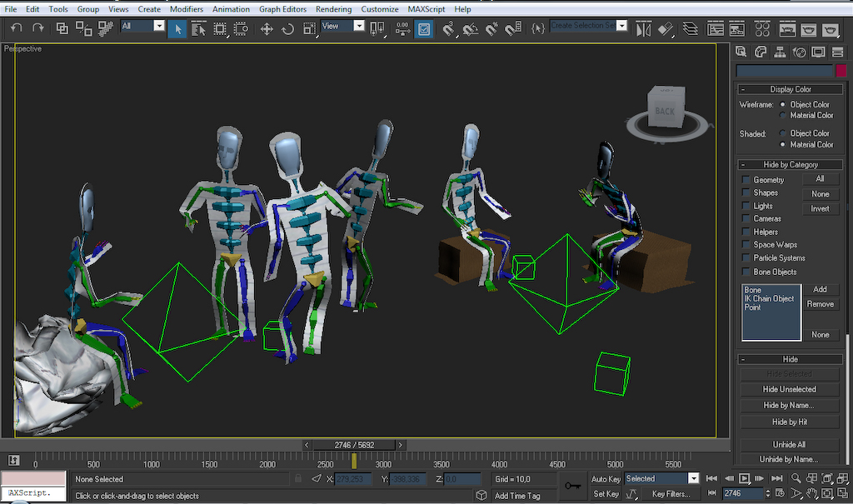
Task: Open the Selected key filter dropdown
Action: tap(693, 478)
